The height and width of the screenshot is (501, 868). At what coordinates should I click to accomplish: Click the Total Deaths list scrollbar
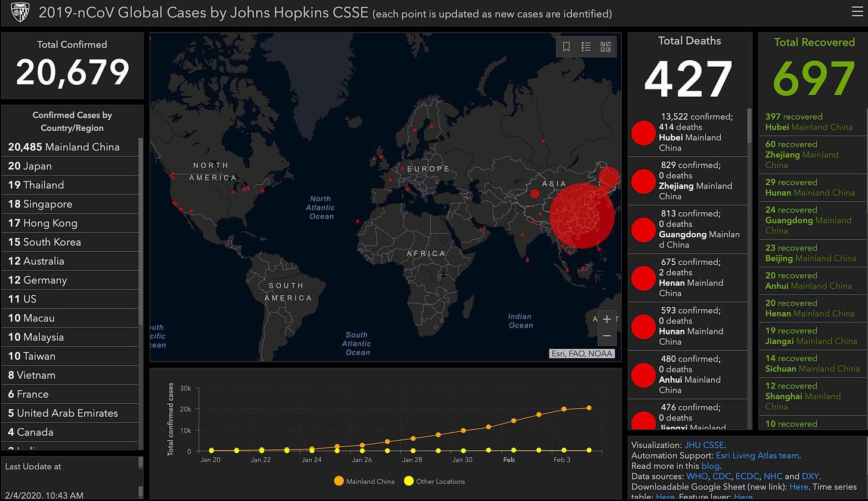click(749, 126)
